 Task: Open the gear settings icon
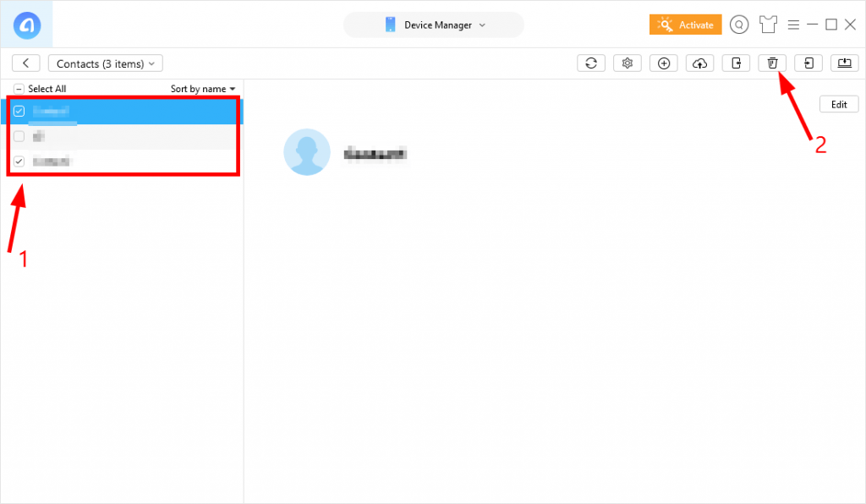point(627,63)
